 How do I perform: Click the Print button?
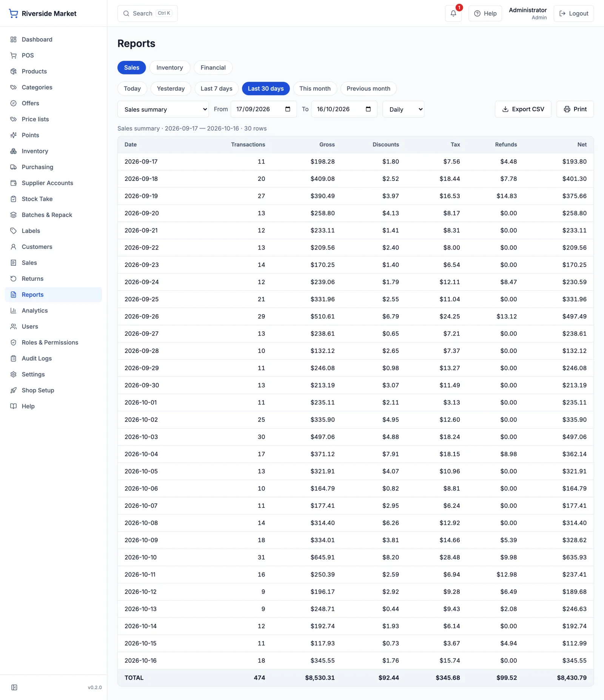[575, 109]
